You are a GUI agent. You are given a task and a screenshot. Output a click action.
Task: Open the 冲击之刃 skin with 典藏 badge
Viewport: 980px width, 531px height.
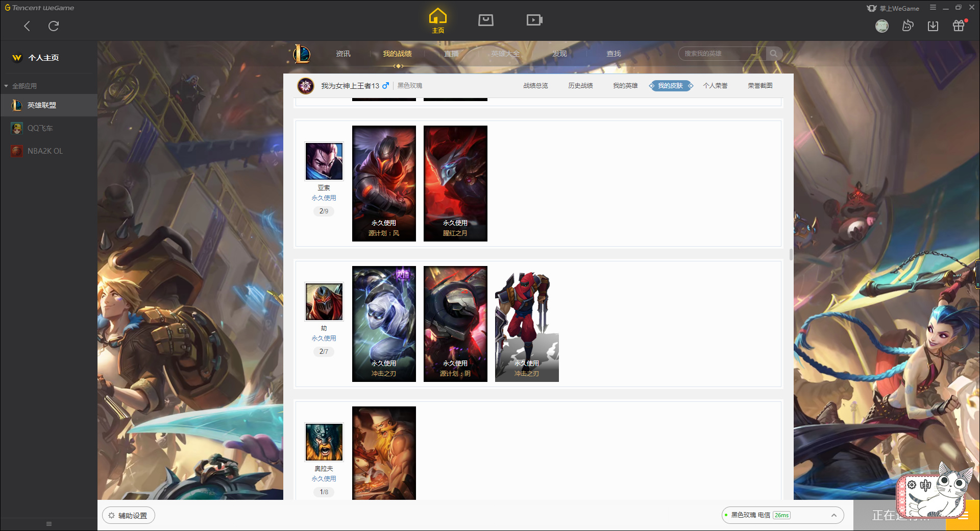[x=384, y=324]
